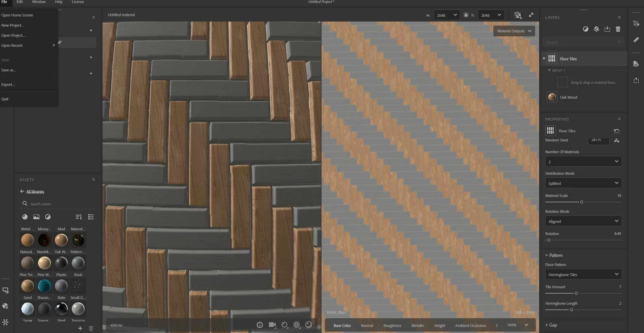This screenshot has width=644, height=333.
Task: Filter assets by images icon
Action: click(x=36, y=217)
